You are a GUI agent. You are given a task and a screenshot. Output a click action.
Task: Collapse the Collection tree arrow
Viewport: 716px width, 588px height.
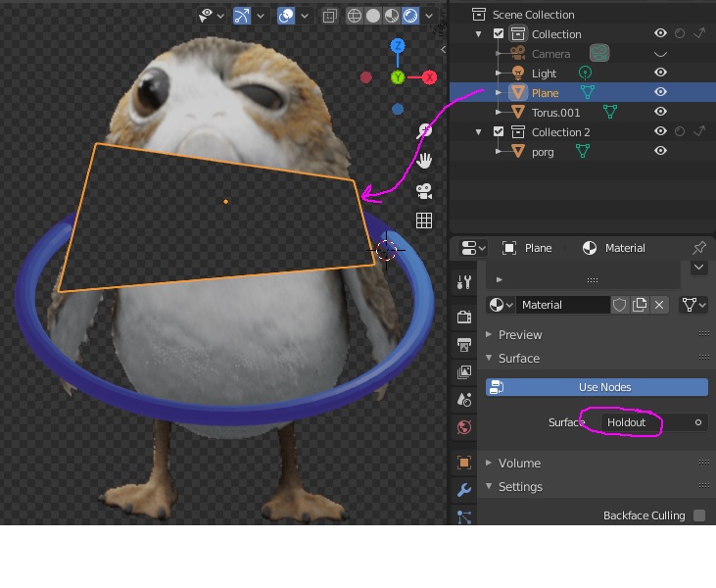click(x=479, y=34)
